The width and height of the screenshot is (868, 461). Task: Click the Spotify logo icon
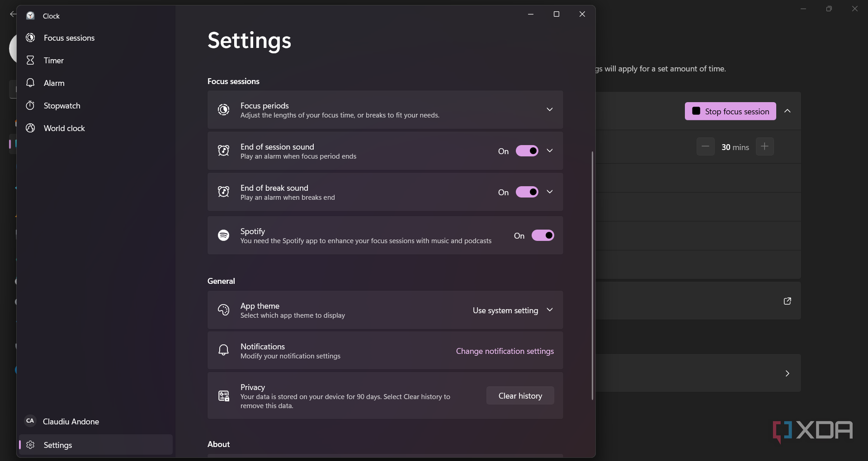(x=223, y=235)
